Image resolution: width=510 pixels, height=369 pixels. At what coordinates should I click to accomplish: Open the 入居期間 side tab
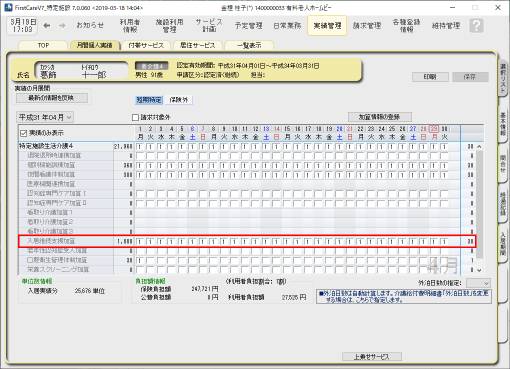click(503, 245)
